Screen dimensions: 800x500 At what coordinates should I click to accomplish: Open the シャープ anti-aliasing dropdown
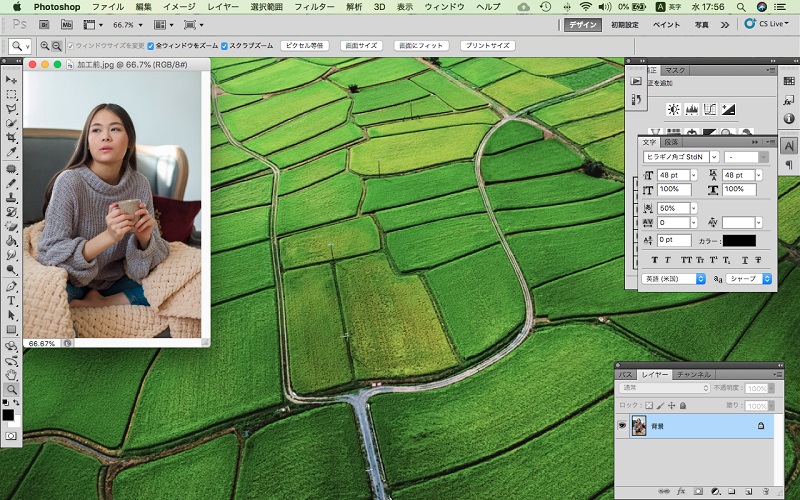click(x=748, y=279)
